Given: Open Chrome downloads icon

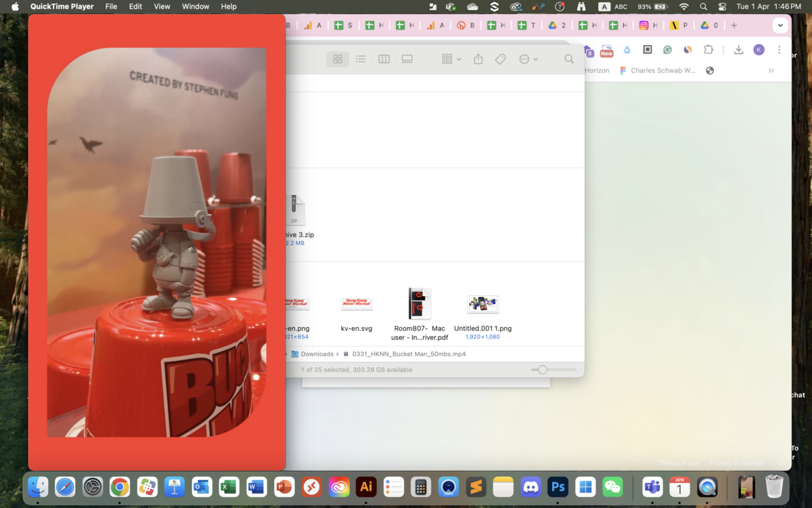Looking at the screenshot, I should click(x=738, y=49).
